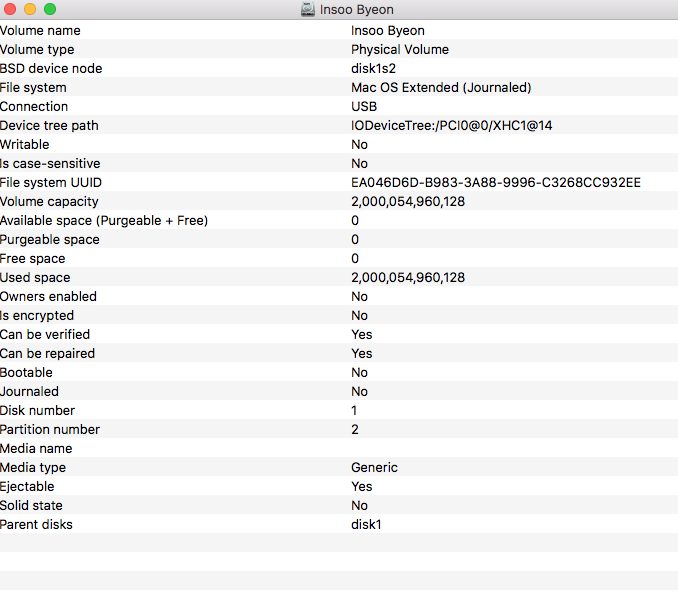Image resolution: width=678 pixels, height=596 pixels.
Task: Click the green zoom window button
Action: click(x=50, y=9)
